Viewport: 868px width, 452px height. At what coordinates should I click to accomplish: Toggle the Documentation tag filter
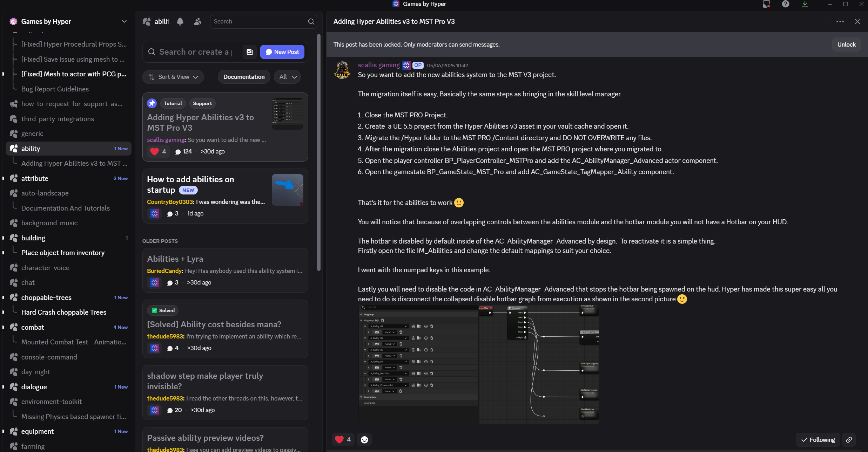click(x=244, y=77)
